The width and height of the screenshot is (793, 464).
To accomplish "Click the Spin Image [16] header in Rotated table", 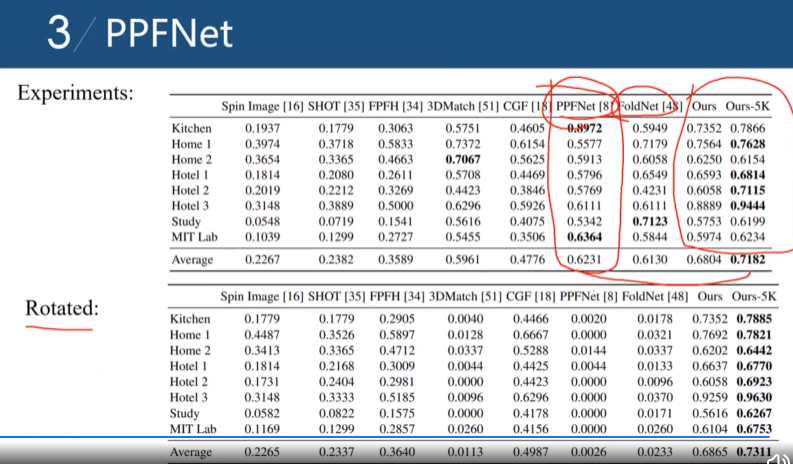I will click(x=261, y=297).
